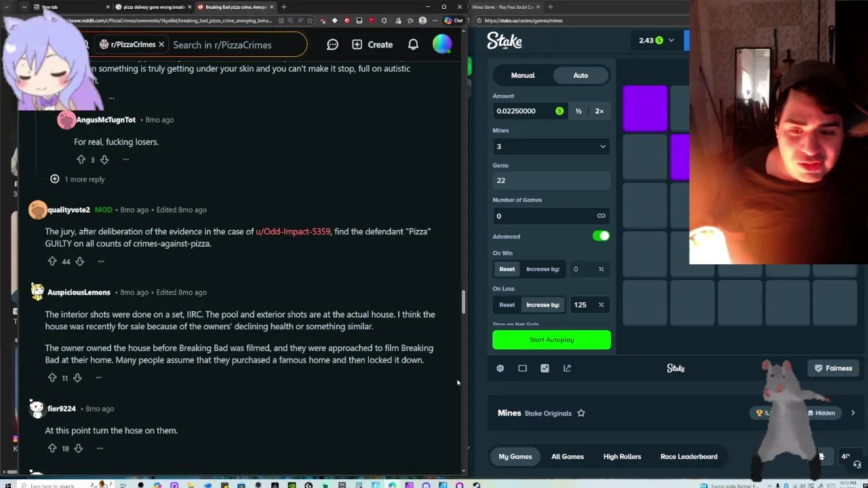The image size is (868, 488).
Task: Open Reddit notifications bell
Action: point(413,45)
